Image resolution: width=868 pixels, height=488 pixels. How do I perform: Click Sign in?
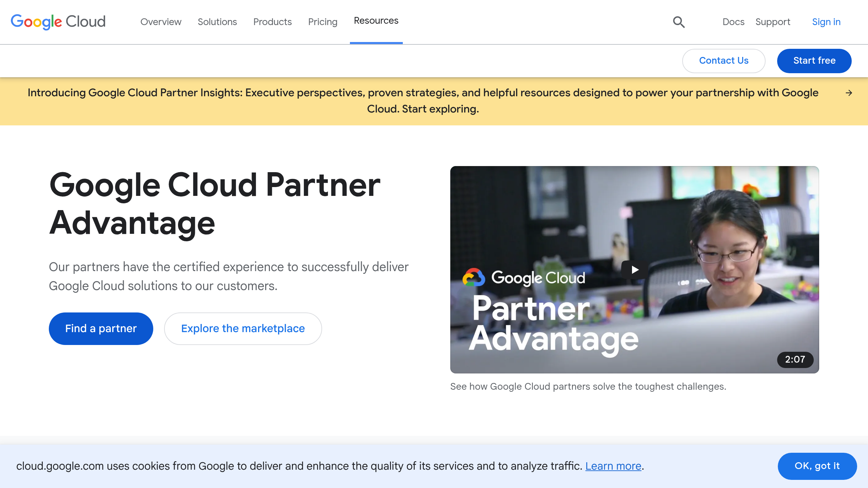(826, 22)
